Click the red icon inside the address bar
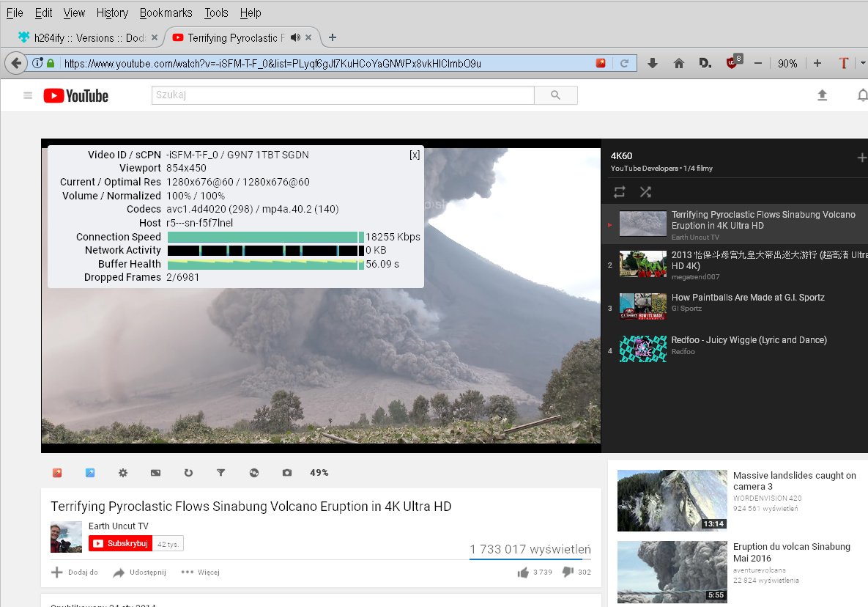Viewport: 868px width, 607px height. tap(601, 63)
